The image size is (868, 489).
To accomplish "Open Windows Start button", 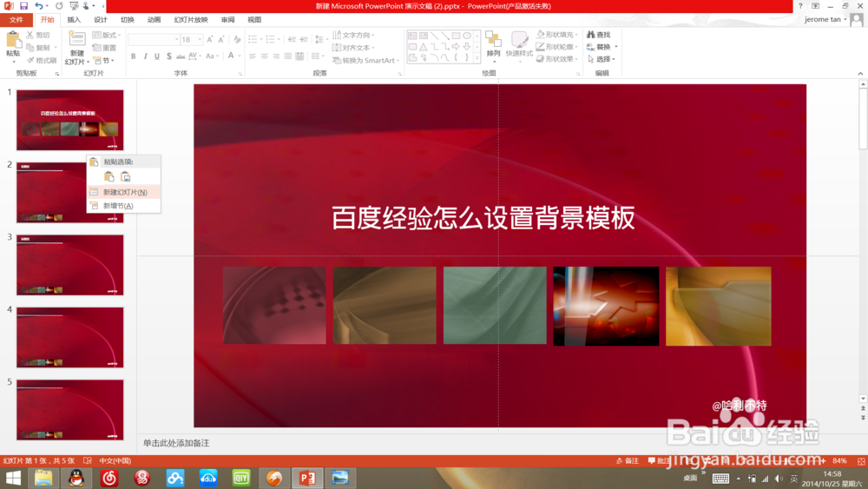I will point(12,478).
